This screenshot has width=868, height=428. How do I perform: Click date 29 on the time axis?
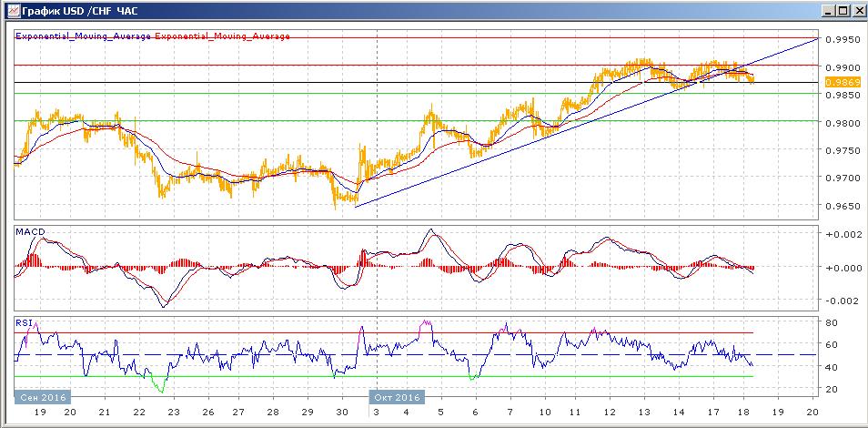tap(308, 413)
